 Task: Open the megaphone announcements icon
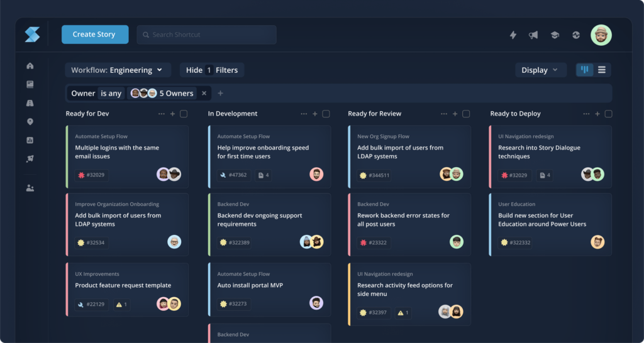tap(533, 35)
